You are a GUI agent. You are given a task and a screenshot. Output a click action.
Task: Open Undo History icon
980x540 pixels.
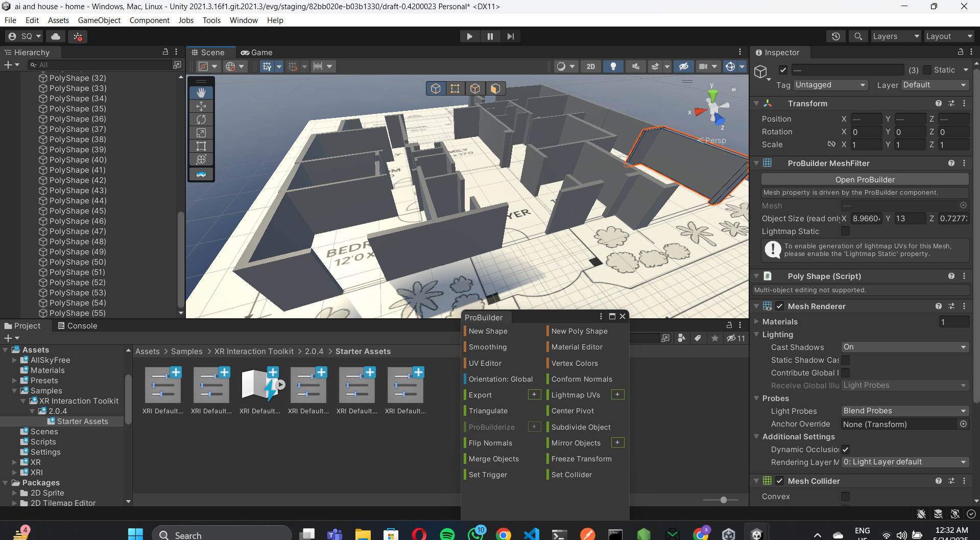(x=835, y=36)
